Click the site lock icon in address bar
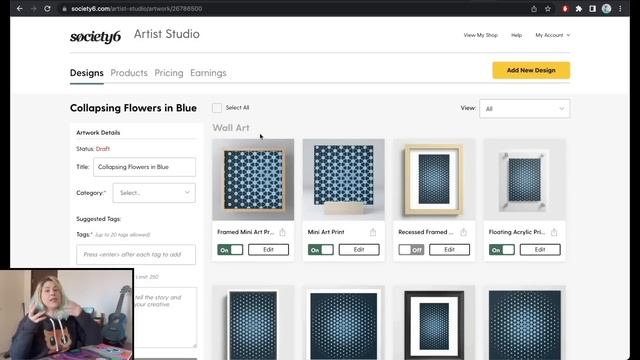Image resolution: width=640 pixels, height=360 pixels. [64, 9]
